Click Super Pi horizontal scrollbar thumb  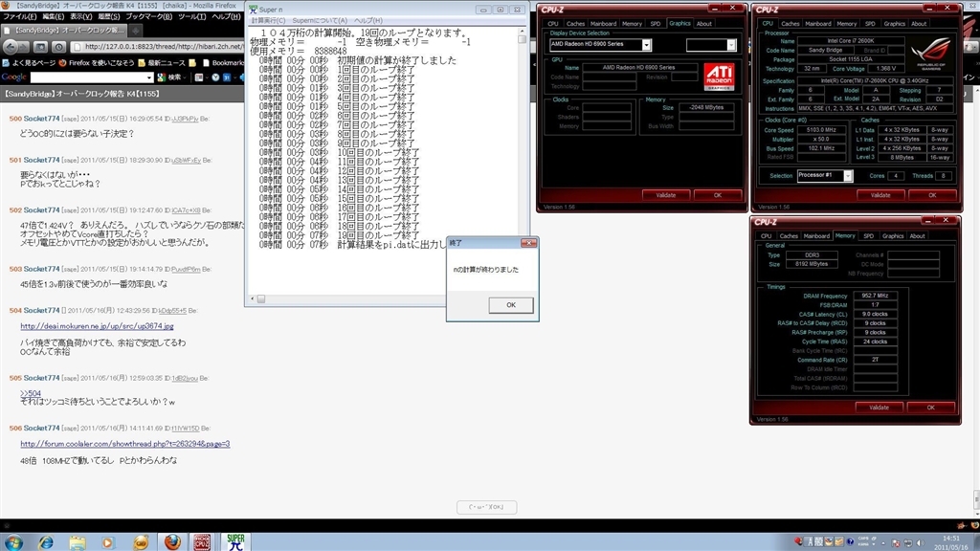click(261, 299)
